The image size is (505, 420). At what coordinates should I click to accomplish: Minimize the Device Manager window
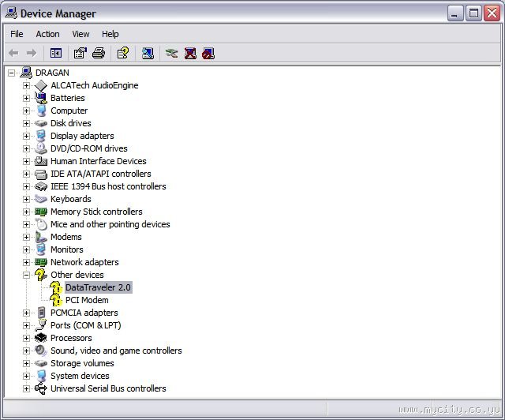(455, 13)
